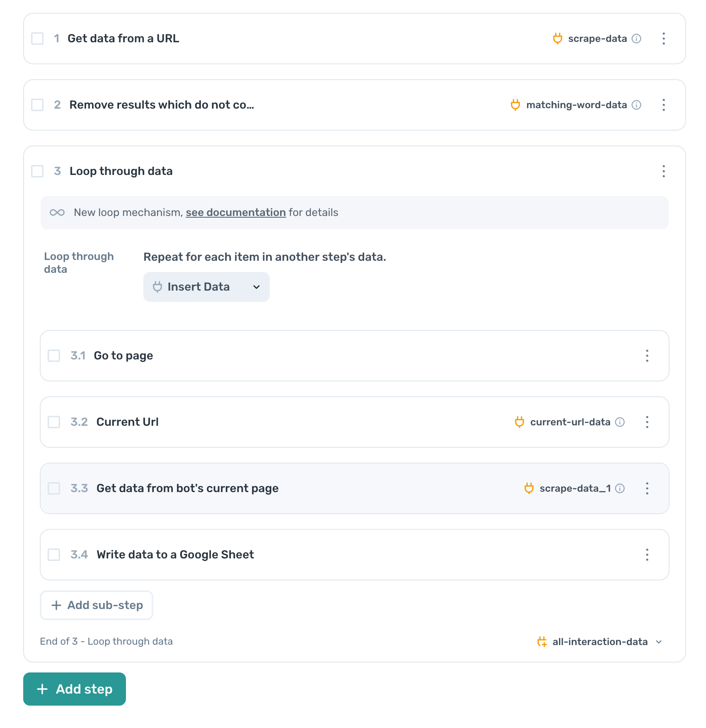Viewport: 706px width, 728px height.
Task: Click the matching-word-data plug icon
Action: 515,105
